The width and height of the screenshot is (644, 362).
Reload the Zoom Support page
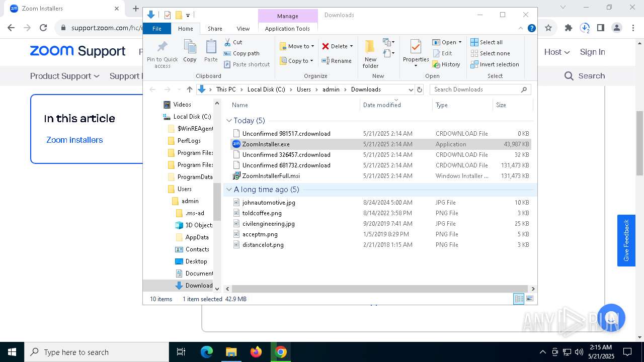click(x=43, y=28)
